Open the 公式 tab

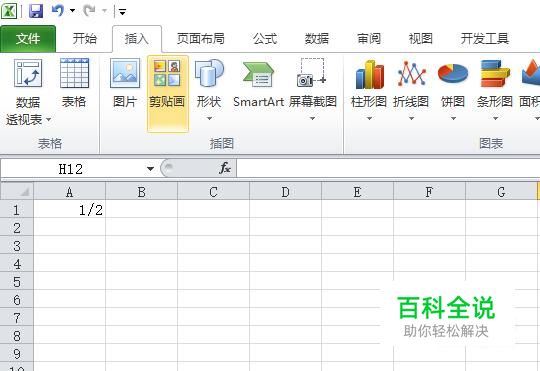265,39
